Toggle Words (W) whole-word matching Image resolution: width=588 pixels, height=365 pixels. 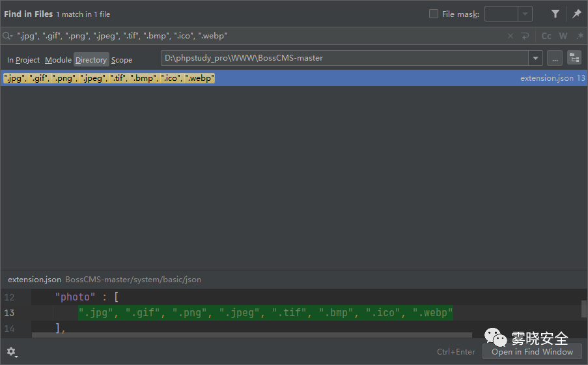click(563, 36)
